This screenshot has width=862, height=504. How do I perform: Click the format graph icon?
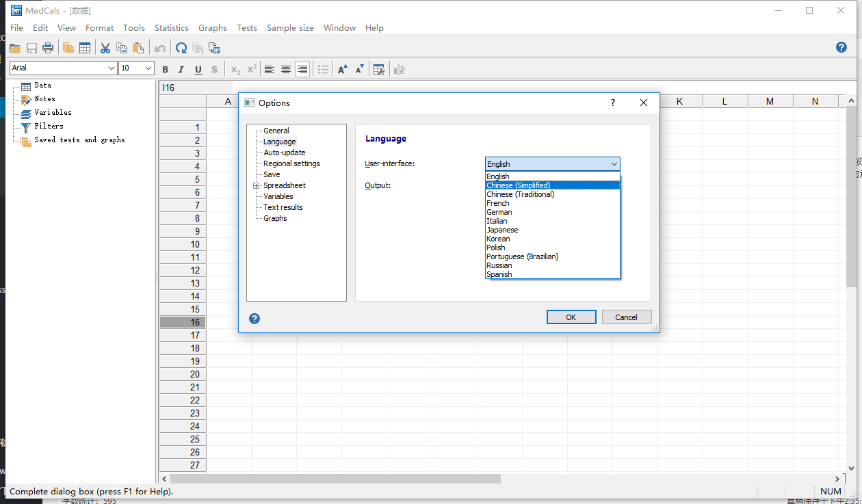(400, 69)
